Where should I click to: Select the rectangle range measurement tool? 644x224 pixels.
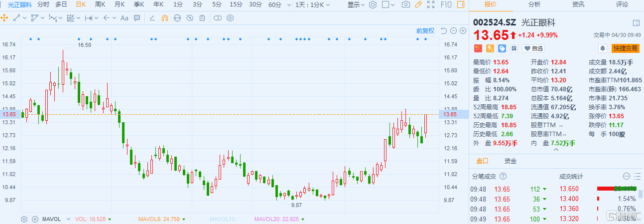click(x=70, y=18)
